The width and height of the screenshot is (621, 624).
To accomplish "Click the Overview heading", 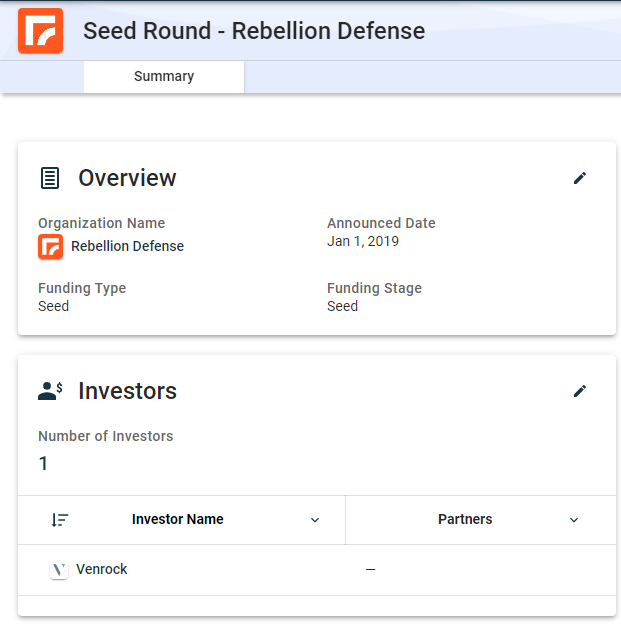I will click(127, 178).
